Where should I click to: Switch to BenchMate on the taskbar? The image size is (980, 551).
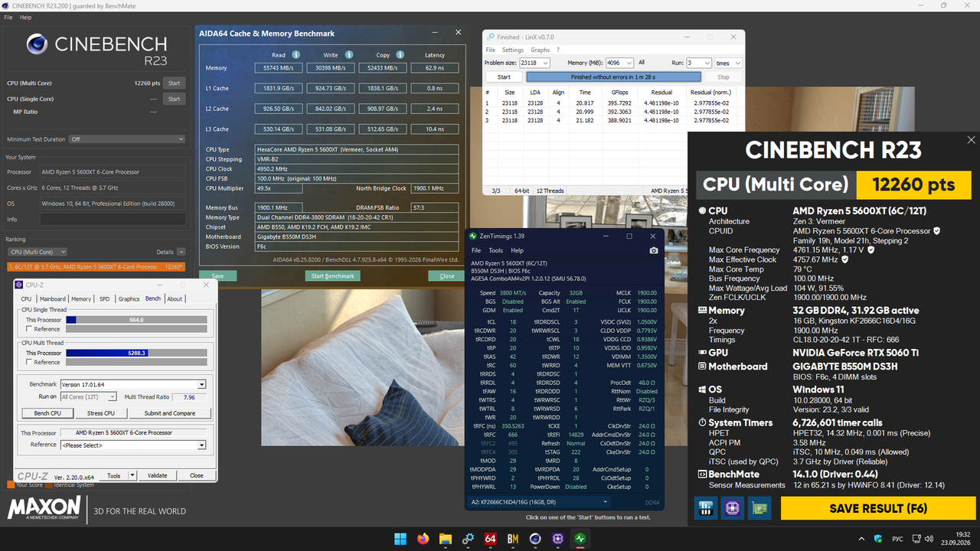[x=513, y=539]
